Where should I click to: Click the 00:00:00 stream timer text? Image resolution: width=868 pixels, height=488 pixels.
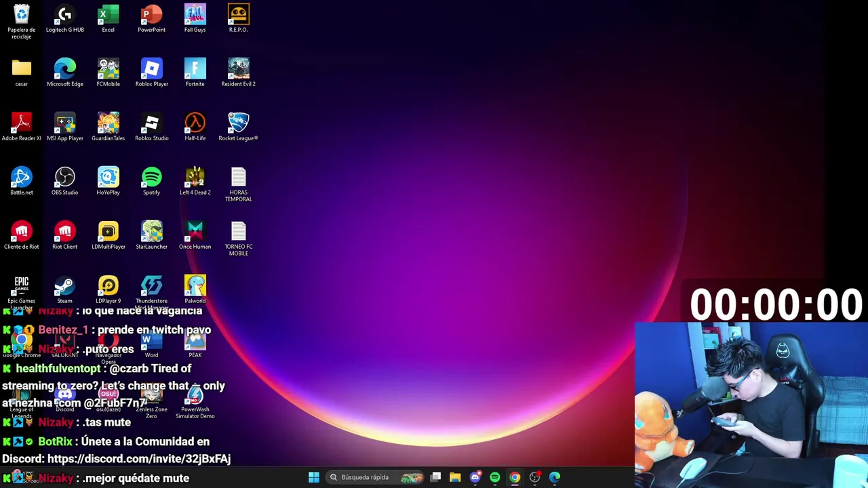coord(776,304)
